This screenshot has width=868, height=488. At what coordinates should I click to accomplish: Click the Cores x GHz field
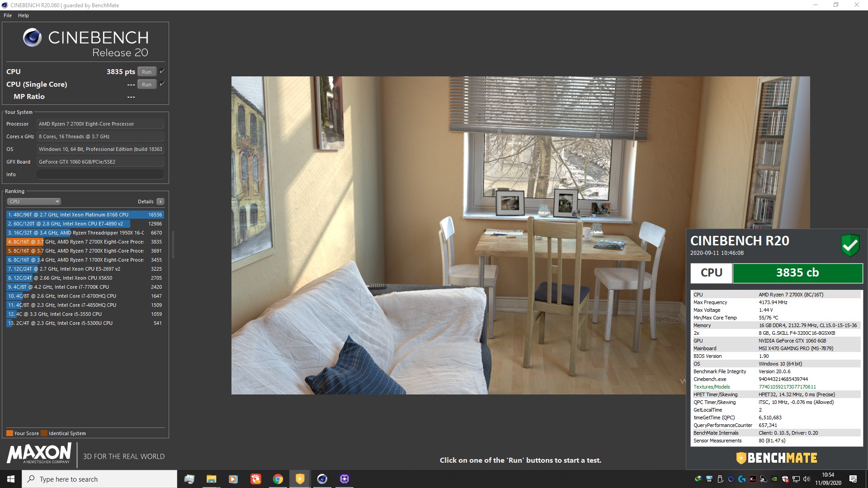pos(100,136)
